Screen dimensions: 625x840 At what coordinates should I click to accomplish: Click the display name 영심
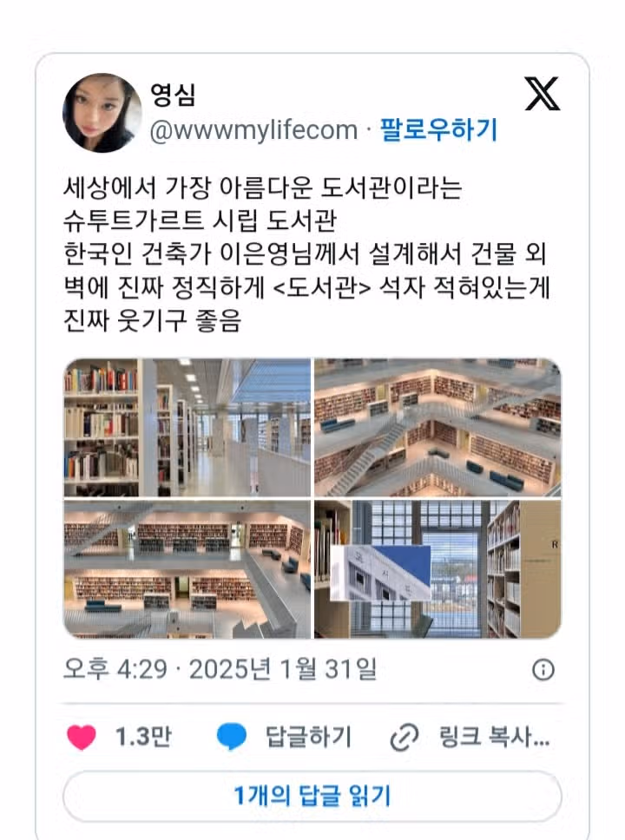[173, 95]
